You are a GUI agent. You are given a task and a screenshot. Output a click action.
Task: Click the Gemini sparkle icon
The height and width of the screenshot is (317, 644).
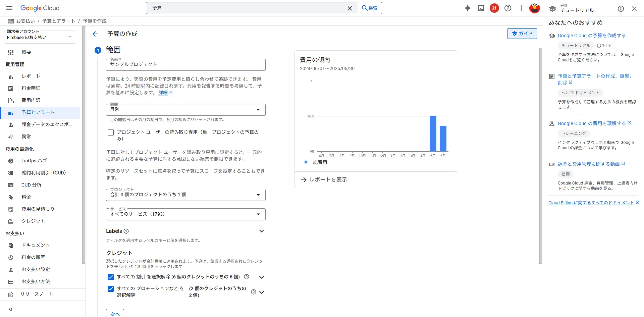point(467,8)
